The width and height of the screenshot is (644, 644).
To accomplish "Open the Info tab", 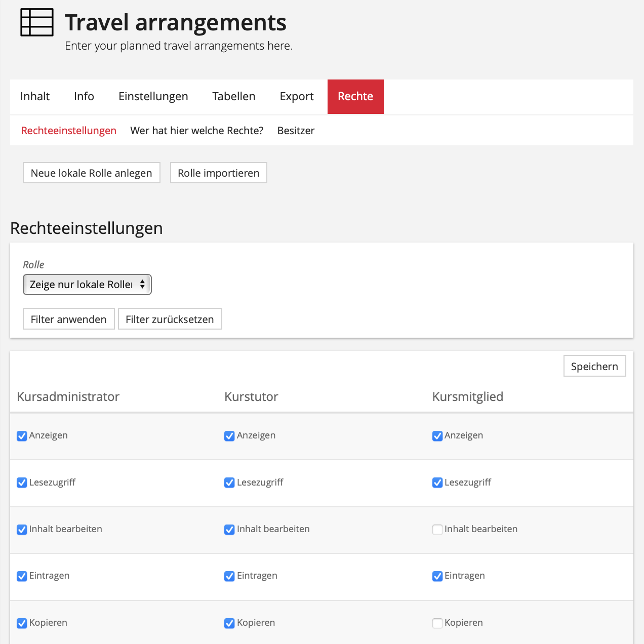I will tap(84, 97).
